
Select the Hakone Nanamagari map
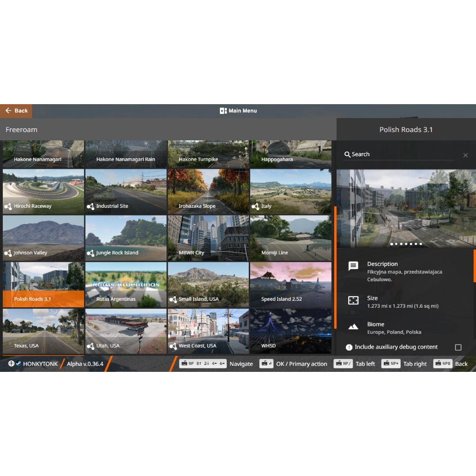click(43, 154)
